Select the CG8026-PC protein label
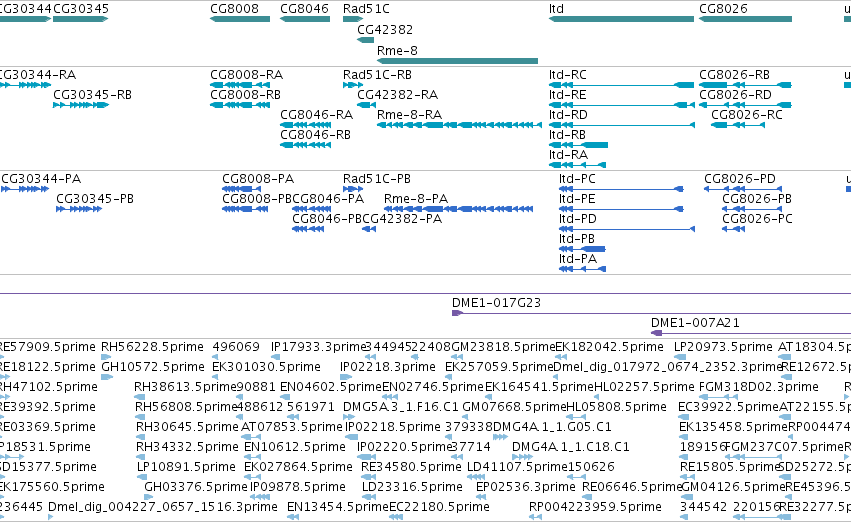851x522 pixels. click(x=757, y=219)
